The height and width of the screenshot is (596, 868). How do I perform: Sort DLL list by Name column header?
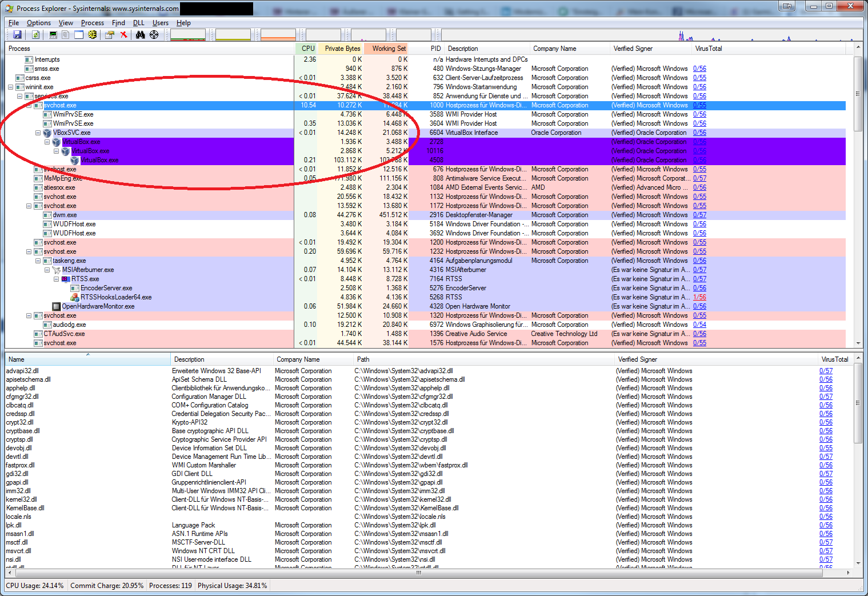(x=87, y=359)
